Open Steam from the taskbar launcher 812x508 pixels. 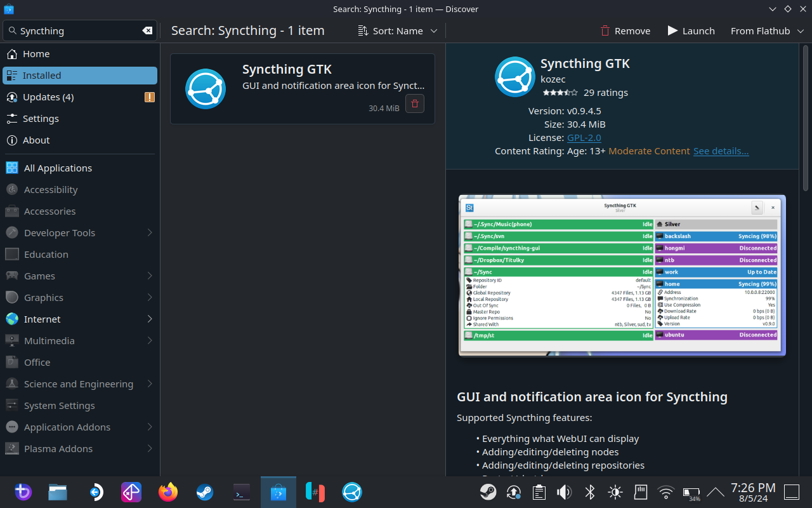click(x=205, y=492)
